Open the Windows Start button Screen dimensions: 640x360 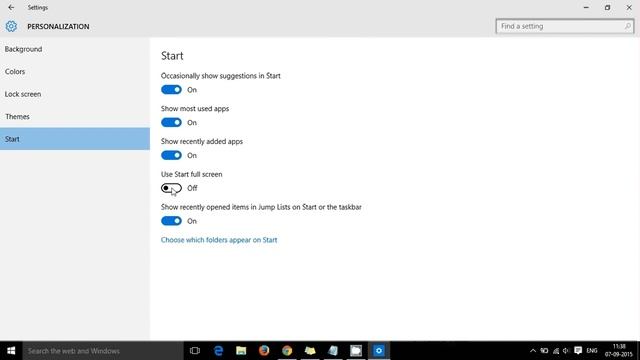pos(11,351)
